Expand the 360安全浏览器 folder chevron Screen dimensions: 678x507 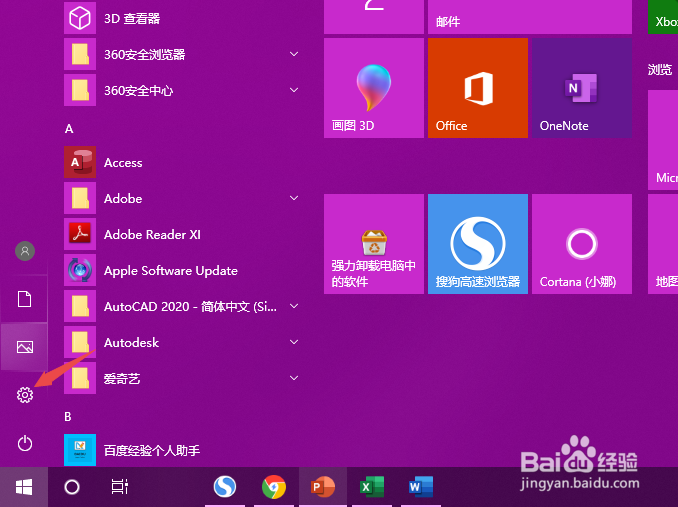(x=294, y=54)
